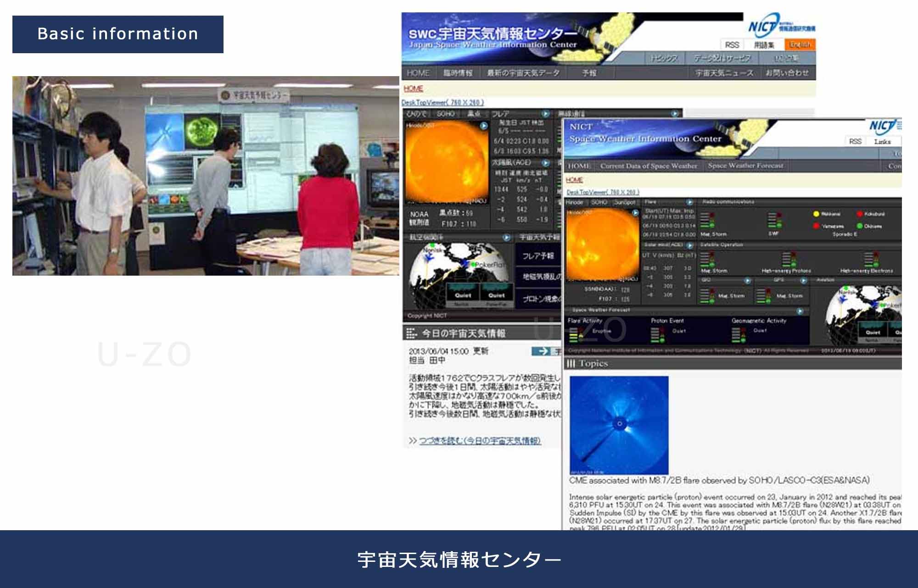The width and height of the screenshot is (918, 588).
Task: Click Proton Event forecast indicator
Action: click(657, 335)
